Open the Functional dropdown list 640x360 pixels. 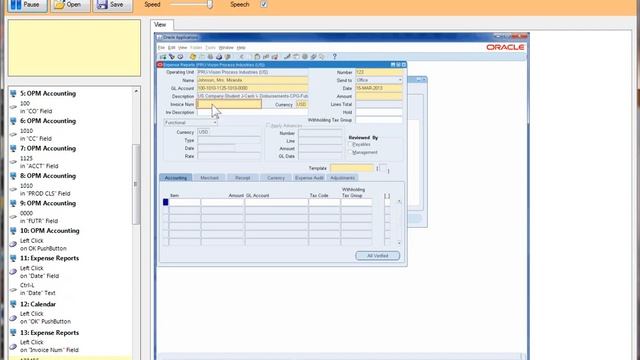(x=191, y=122)
